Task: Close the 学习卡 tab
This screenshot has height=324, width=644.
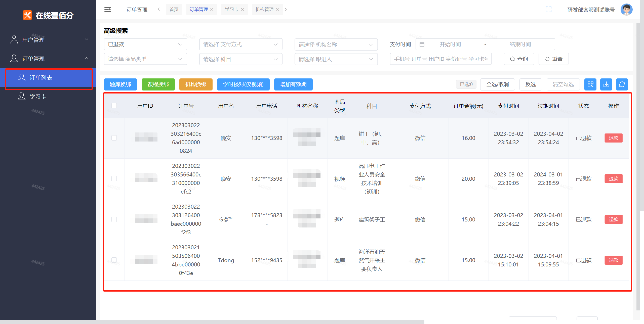Action: click(243, 10)
